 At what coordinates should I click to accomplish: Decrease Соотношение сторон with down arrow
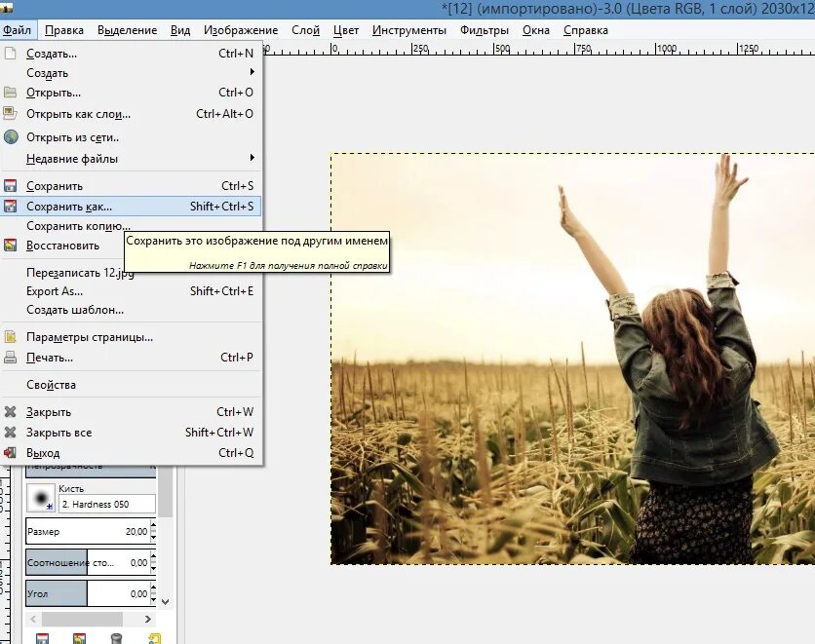(x=153, y=568)
